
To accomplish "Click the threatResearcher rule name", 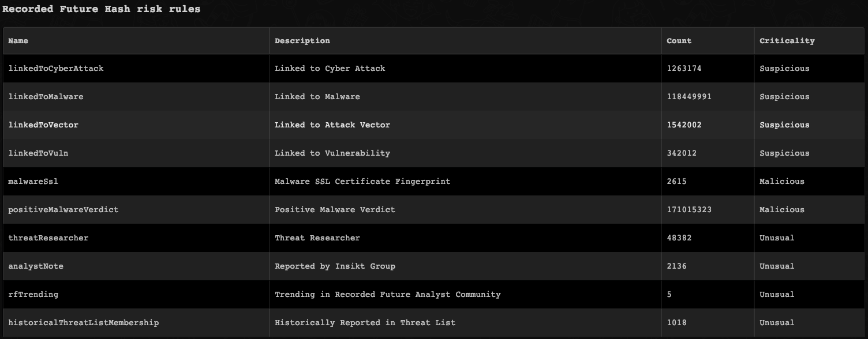I will pyautogui.click(x=48, y=238).
